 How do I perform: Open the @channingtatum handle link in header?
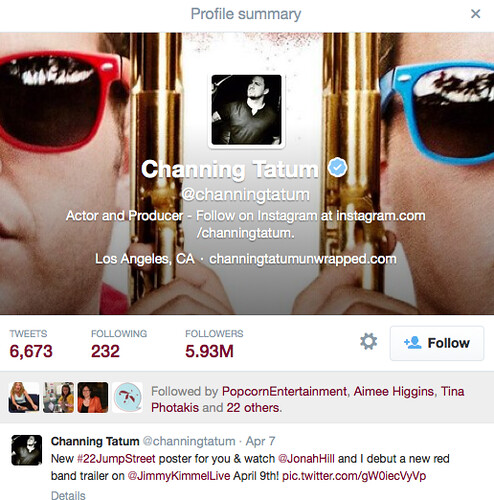tap(246, 195)
